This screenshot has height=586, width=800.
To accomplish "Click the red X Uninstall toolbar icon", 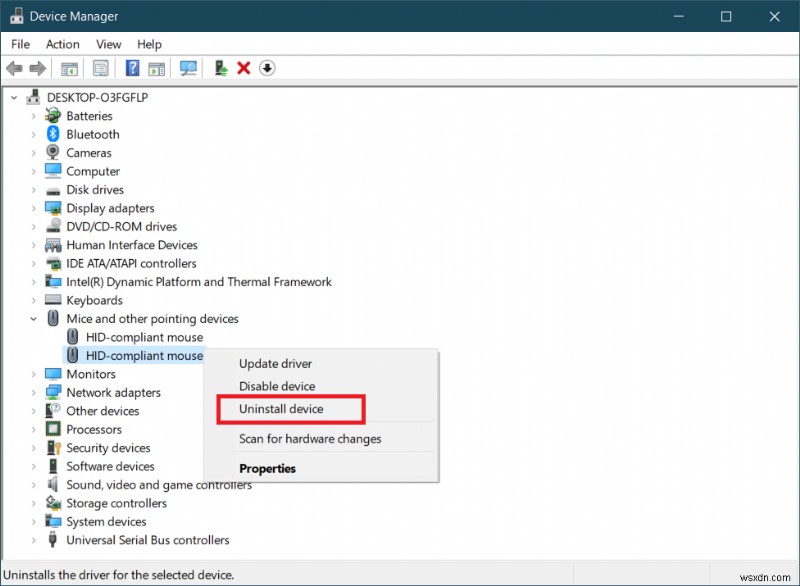I will pos(243,68).
